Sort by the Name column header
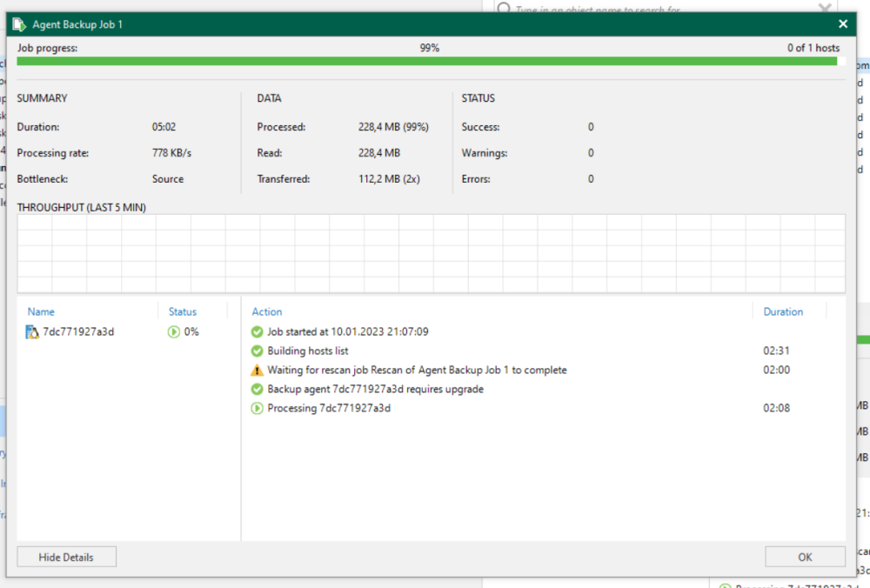 (x=41, y=311)
